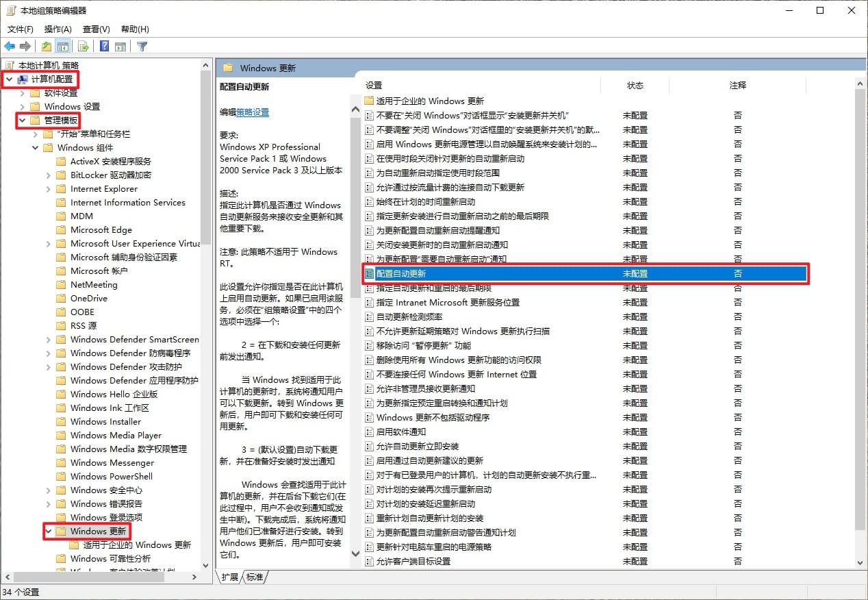Click the Forward arrow toolbar icon
868x600 pixels.
25,47
